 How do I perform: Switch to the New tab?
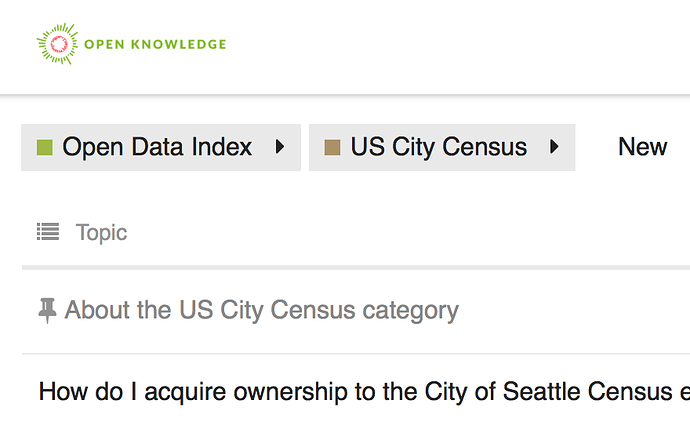[642, 148]
